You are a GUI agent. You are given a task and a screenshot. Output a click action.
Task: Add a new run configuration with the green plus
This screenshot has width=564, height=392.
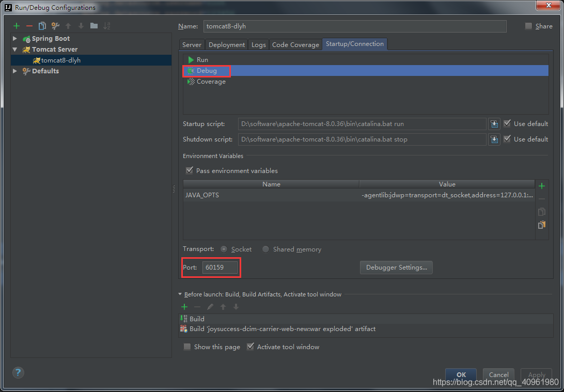pyautogui.click(x=16, y=26)
